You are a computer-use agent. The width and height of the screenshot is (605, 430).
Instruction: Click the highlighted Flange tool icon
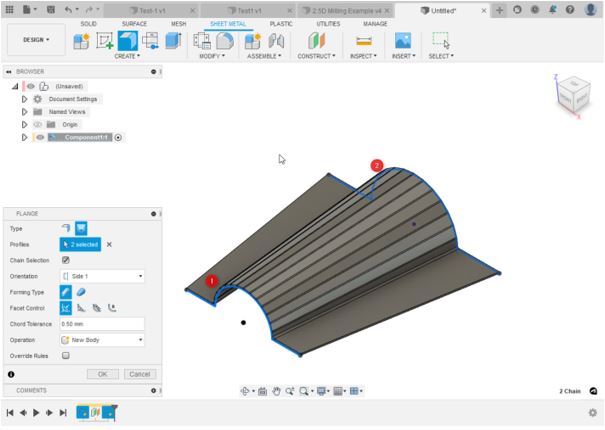[x=128, y=41]
